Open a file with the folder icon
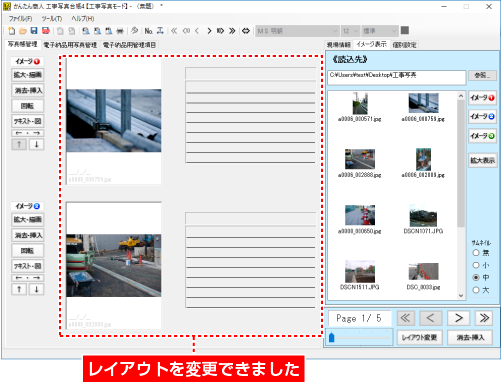The width and height of the screenshot is (501, 384). pyautogui.click(x=23, y=31)
